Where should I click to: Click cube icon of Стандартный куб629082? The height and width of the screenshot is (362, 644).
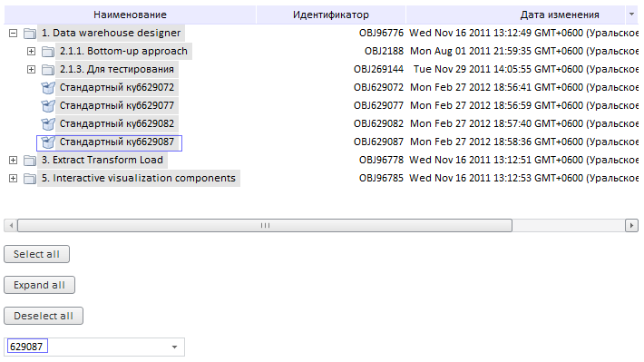coord(48,123)
